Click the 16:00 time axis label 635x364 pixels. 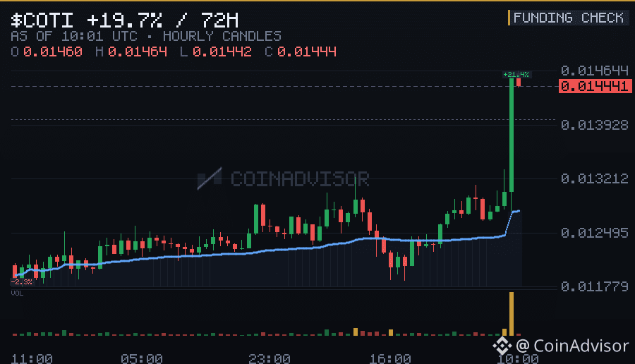pyautogui.click(x=390, y=359)
